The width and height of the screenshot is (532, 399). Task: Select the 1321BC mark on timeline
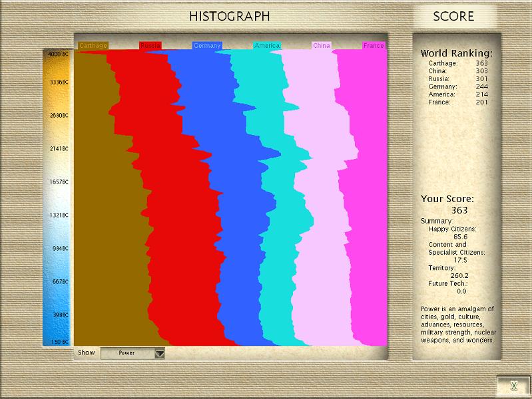(58, 215)
